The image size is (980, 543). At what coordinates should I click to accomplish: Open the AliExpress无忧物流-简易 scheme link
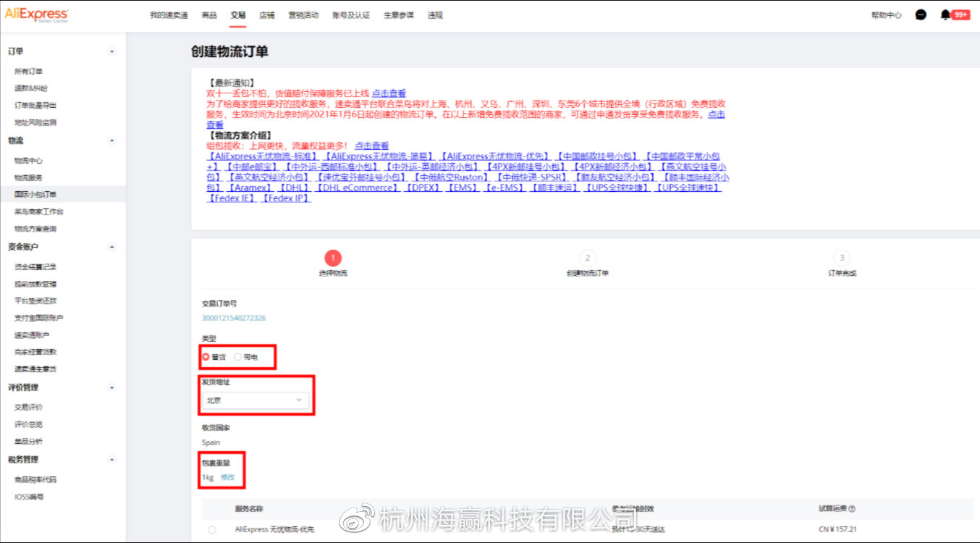tap(379, 156)
